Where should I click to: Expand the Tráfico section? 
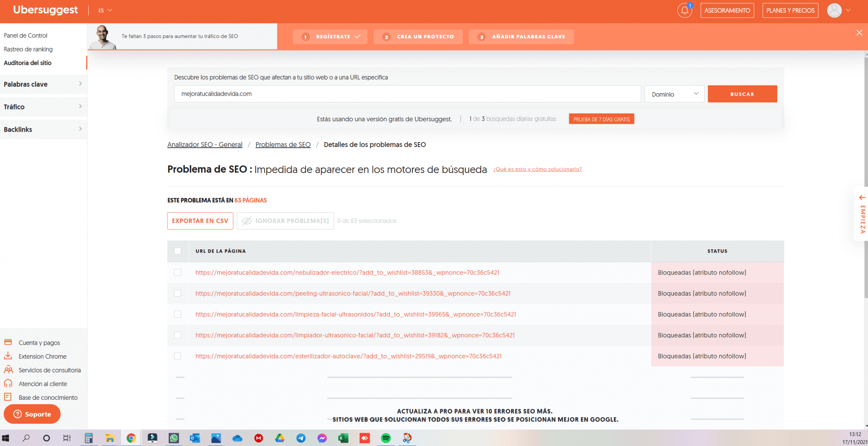click(43, 107)
